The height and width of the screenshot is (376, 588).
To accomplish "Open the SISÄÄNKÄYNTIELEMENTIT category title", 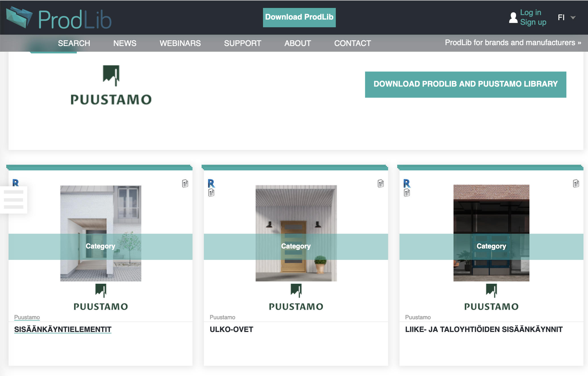I will 63,329.
